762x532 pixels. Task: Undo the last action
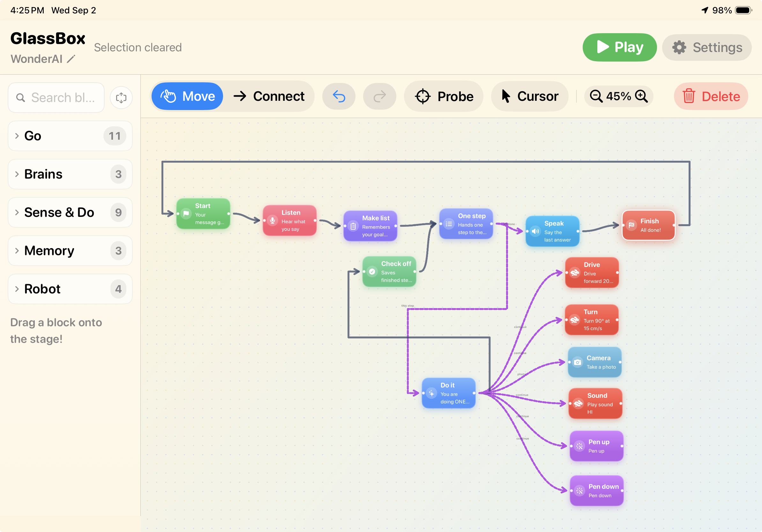[x=339, y=97]
